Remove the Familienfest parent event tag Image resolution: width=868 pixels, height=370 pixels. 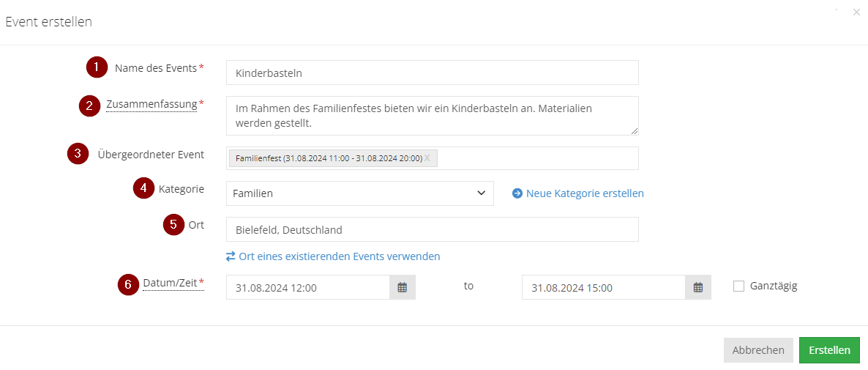pos(427,158)
